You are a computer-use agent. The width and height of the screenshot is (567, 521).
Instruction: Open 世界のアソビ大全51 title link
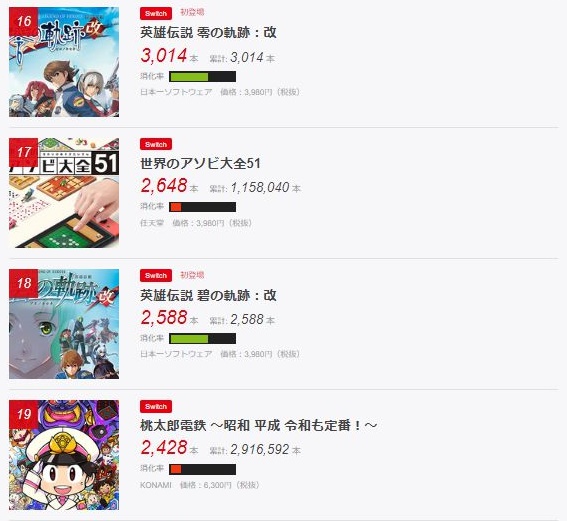pyautogui.click(x=200, y=164)
